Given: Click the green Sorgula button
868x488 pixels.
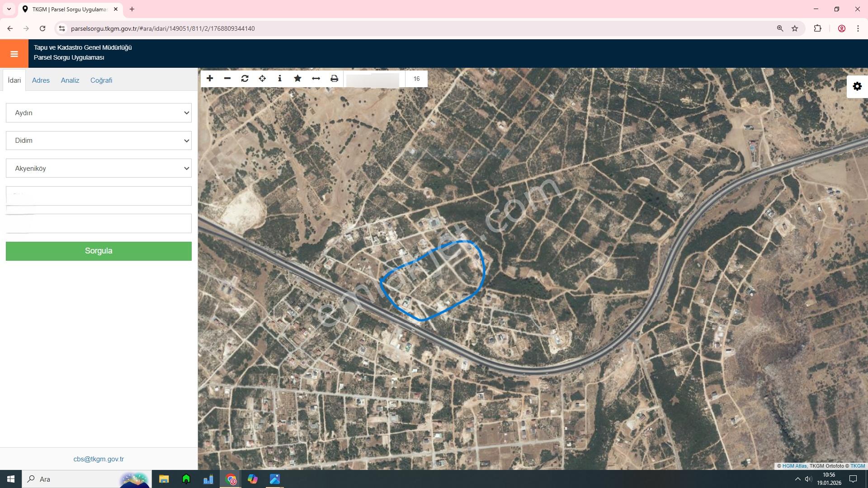Looking at the screenshot, I should tap(99, 251).
